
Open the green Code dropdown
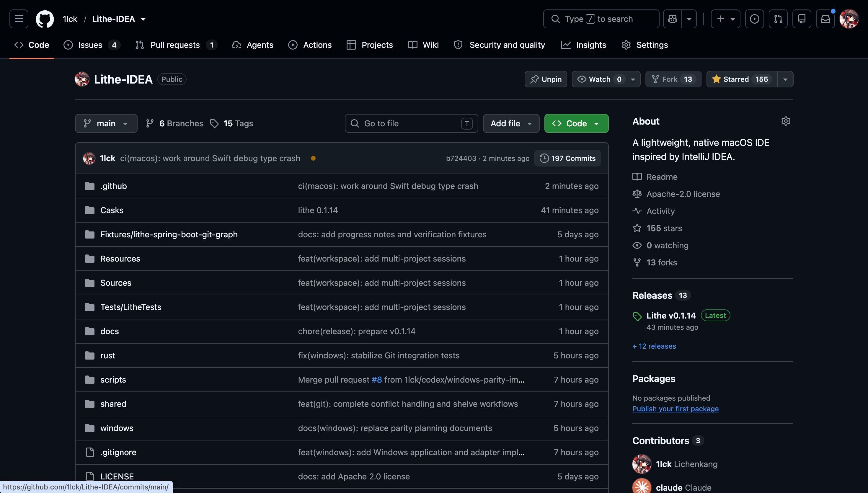(x=576, y=123)
